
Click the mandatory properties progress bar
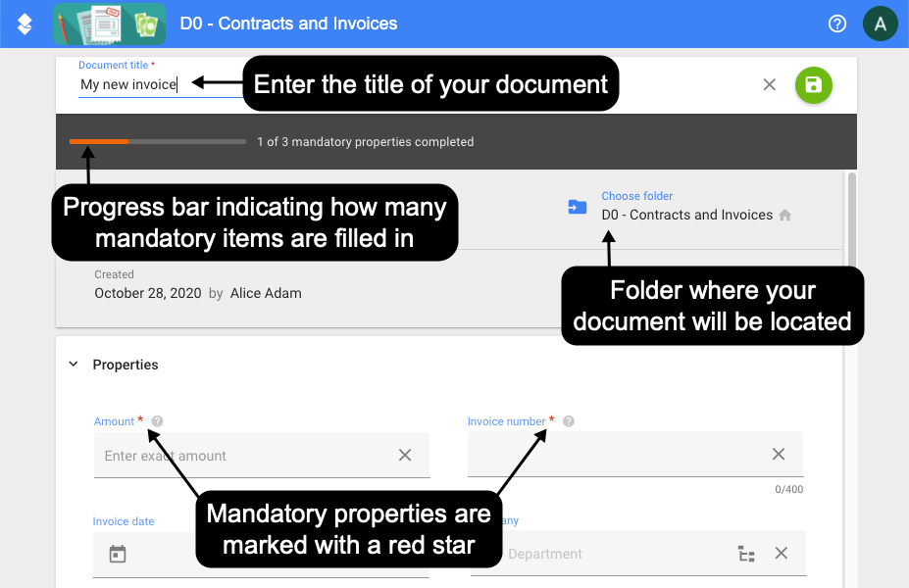tap(157, 141)
